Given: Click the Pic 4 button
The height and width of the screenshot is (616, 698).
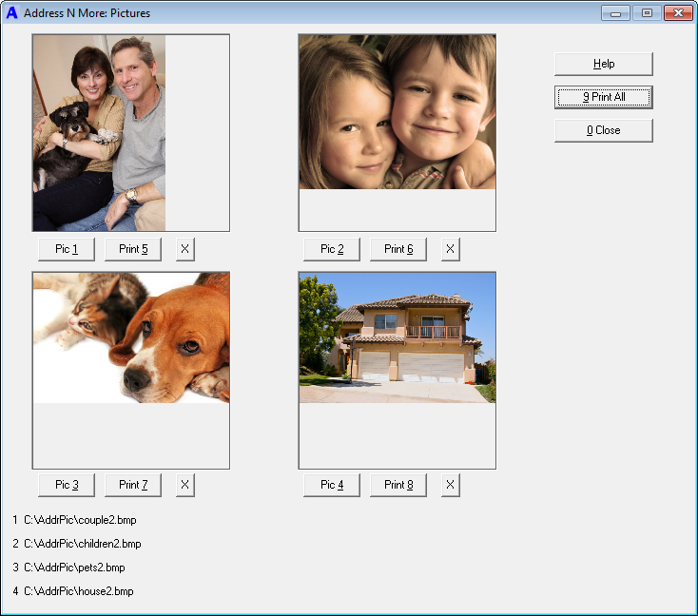Looking at the screenshot, I should point(332,485).
